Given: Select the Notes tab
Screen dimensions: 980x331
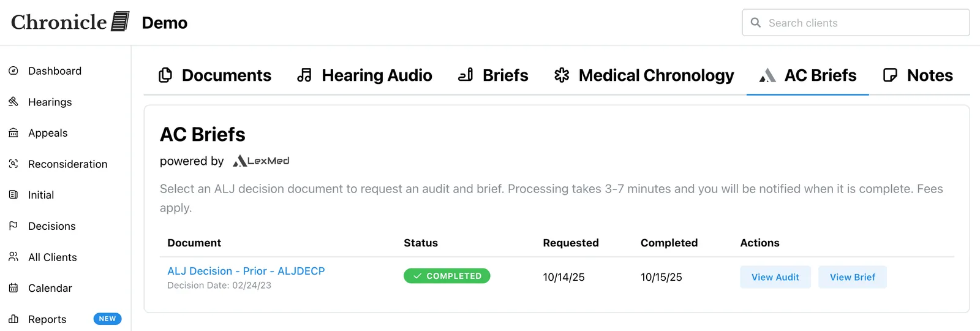Looking at the screenshot, I should (918, 75).
